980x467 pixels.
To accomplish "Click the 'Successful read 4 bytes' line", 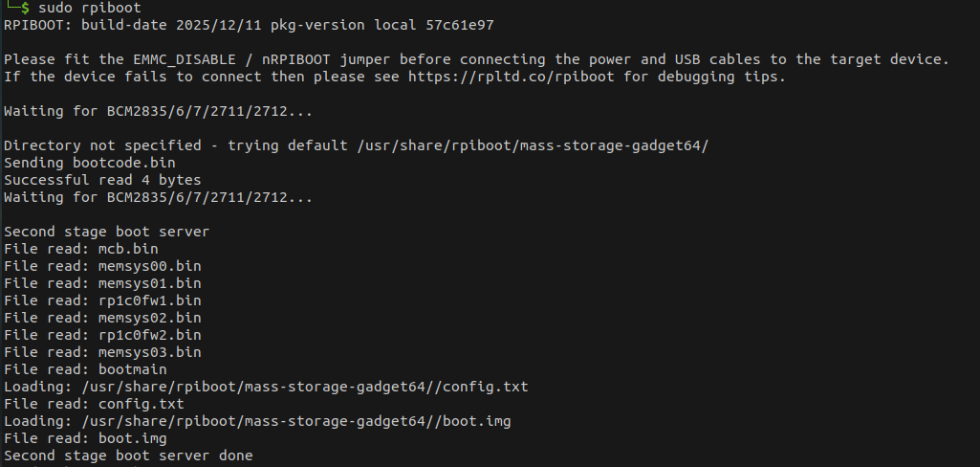I will pyautogui.click(x=102, y=180).
